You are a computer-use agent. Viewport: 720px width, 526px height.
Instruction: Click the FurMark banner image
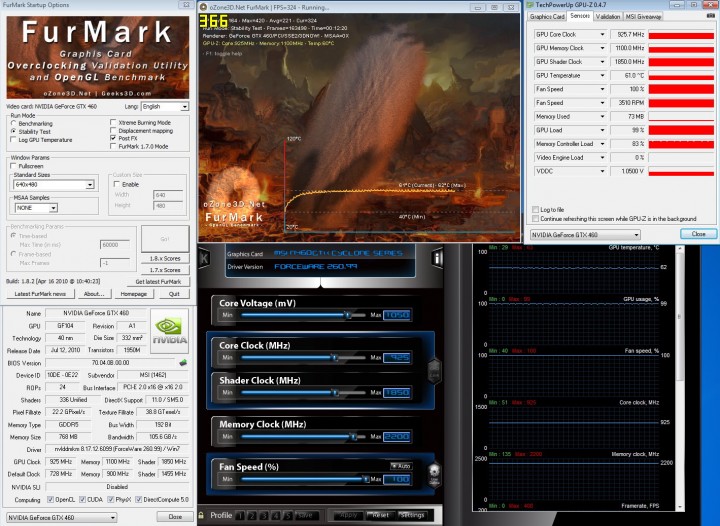98,57
